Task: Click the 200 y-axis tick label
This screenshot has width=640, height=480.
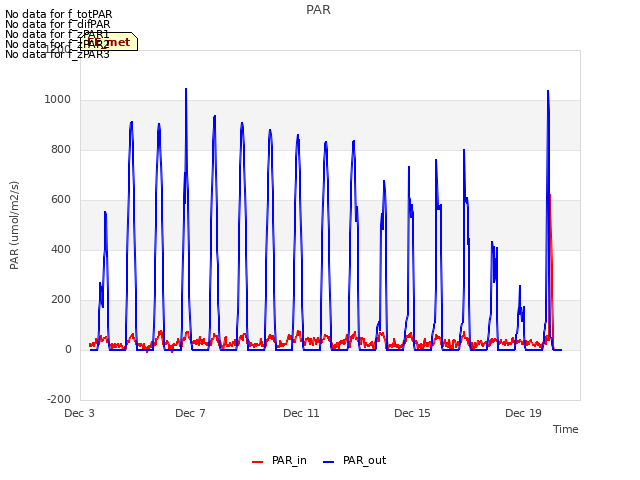Action: point(61,300)
